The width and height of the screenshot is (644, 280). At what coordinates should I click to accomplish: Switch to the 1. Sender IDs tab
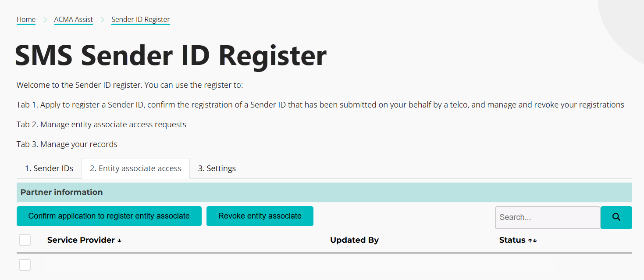coord(49,168)
